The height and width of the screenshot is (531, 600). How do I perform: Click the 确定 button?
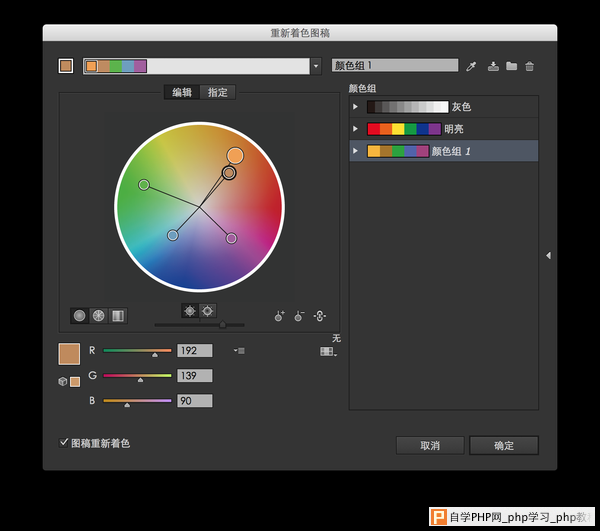click(x=504, y=445)
